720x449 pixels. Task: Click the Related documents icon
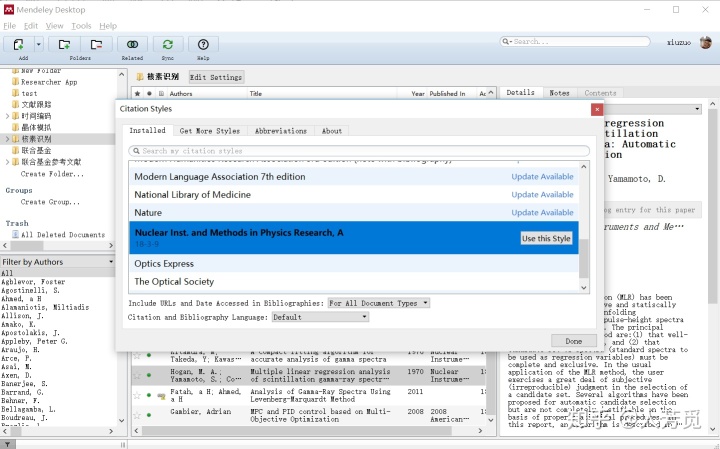click(132, 45)
